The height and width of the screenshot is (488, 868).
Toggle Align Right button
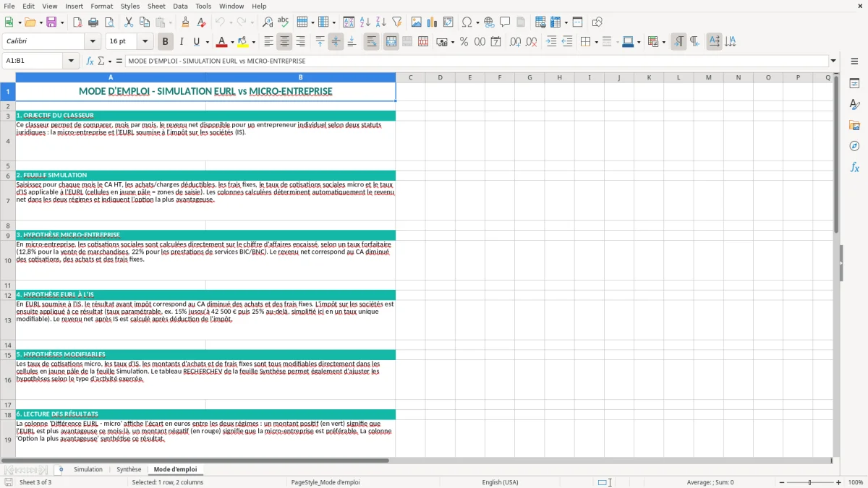[x=300, y=42]
